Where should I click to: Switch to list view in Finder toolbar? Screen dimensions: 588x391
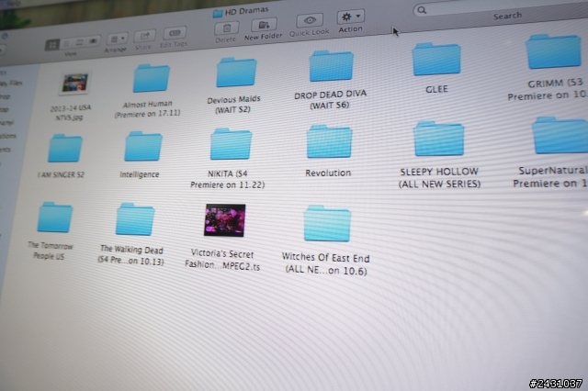click(x=66, y=43)
